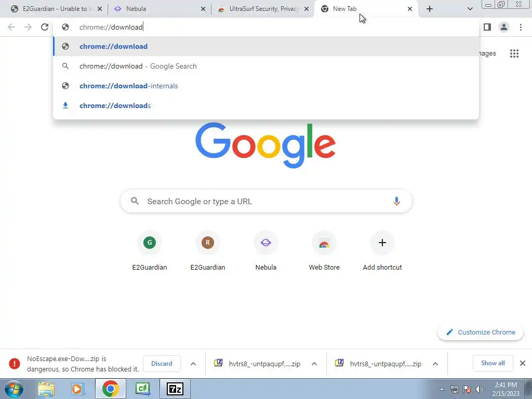Click the browser forward arrow
Screen dimensions: 532x399
[x=28, y=27]
